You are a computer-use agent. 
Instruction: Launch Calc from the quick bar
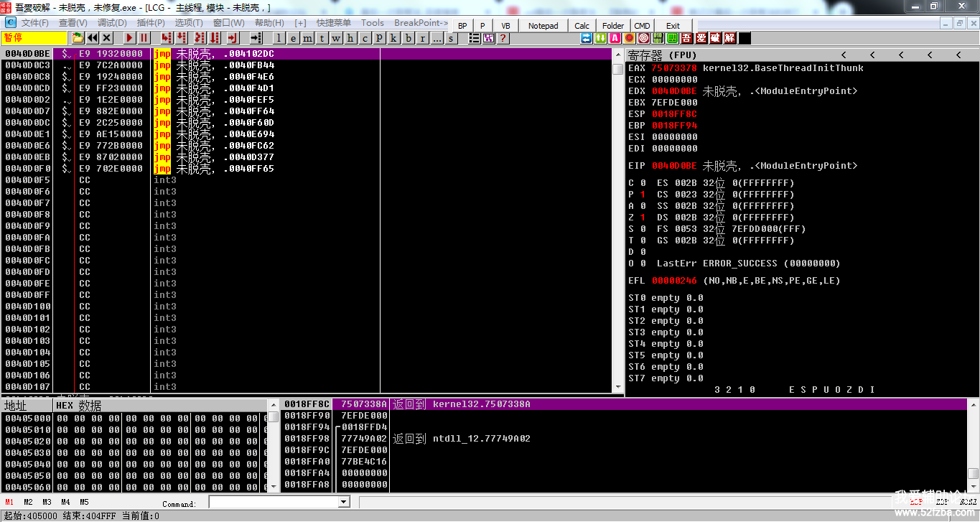pyautogui.click(x=582, y=26)
